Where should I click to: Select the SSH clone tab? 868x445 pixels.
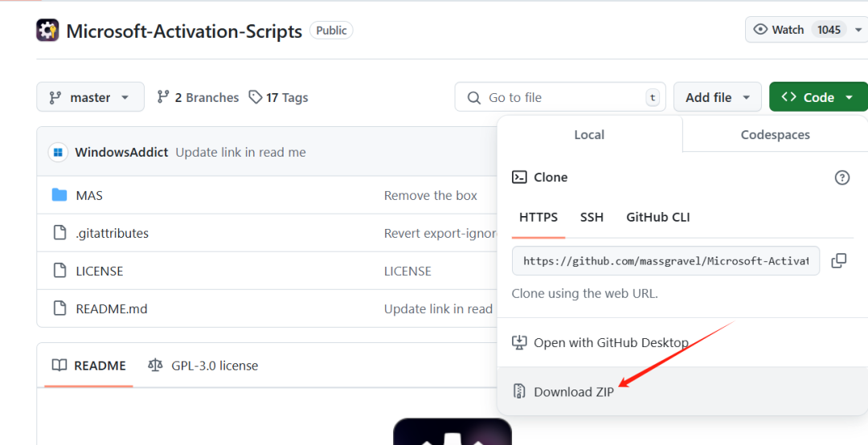pyautogui.click(x=592, y=217)
